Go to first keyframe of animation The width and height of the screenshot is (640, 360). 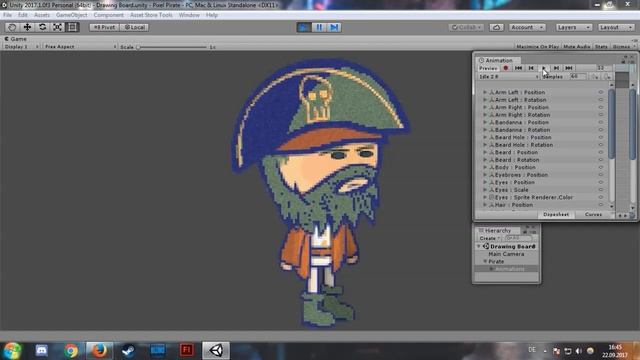coord(518,68)
